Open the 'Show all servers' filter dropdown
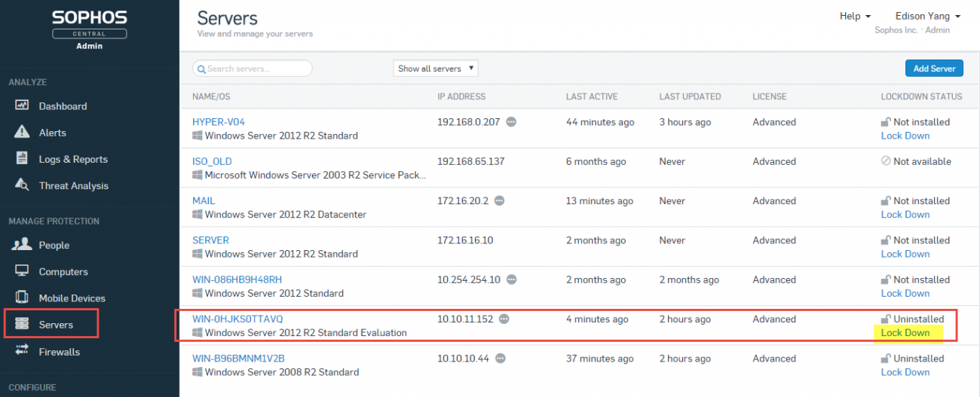 click(436, 69)
